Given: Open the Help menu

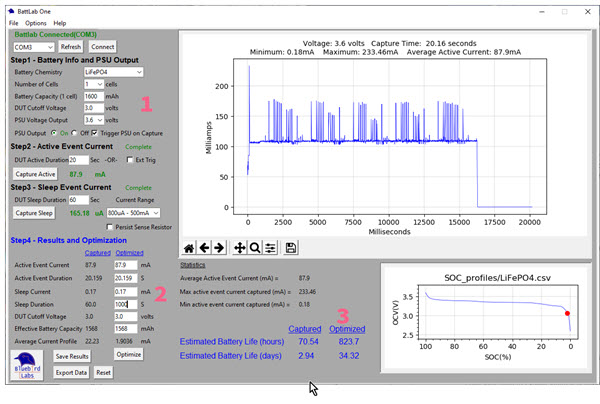Looking at the screenshot, I should pyautogui.click(x=59, y=23).
